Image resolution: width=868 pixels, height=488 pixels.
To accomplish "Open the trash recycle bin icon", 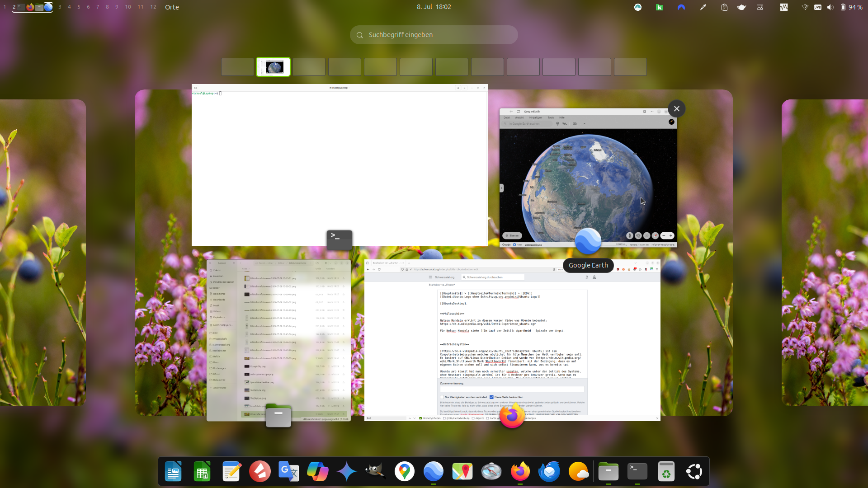I will coord(666,472).
